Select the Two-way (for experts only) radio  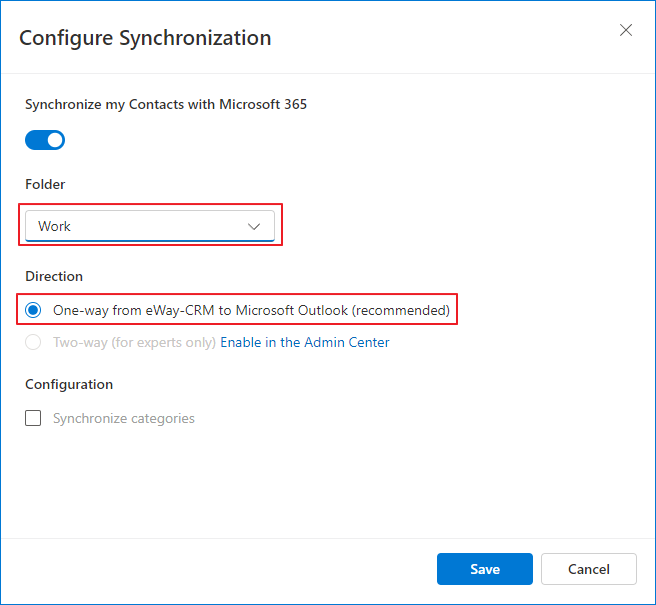click(x=33, y=342)
